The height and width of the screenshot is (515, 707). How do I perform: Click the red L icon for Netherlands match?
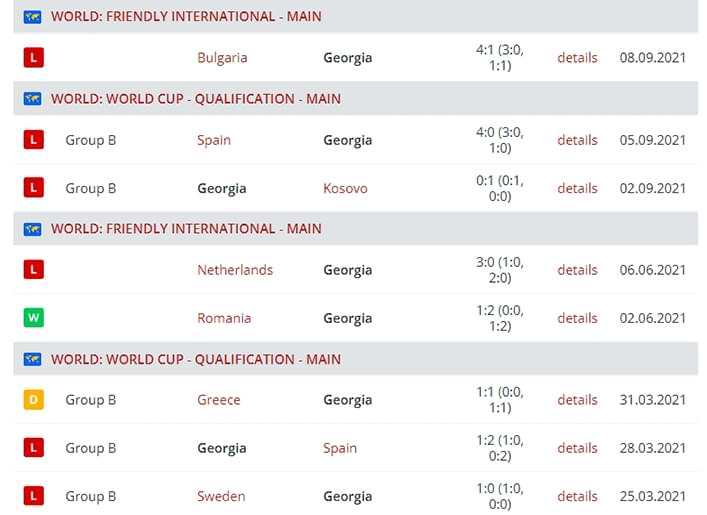point(33,270)
